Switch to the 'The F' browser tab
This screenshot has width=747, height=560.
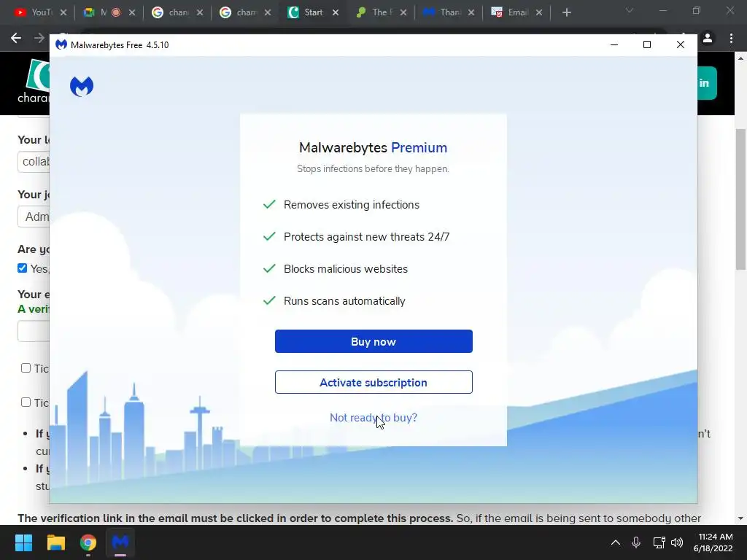tap(374, 12)
